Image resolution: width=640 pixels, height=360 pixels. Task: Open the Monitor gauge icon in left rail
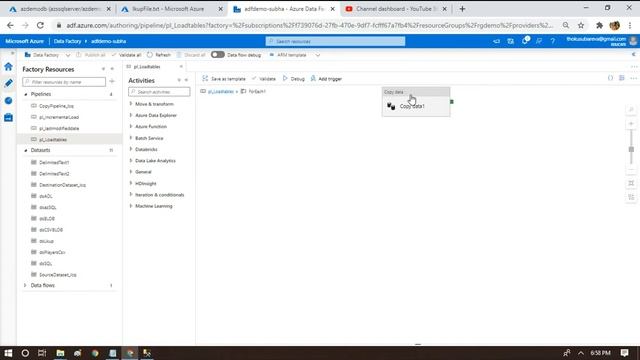[x=8, y=100]
